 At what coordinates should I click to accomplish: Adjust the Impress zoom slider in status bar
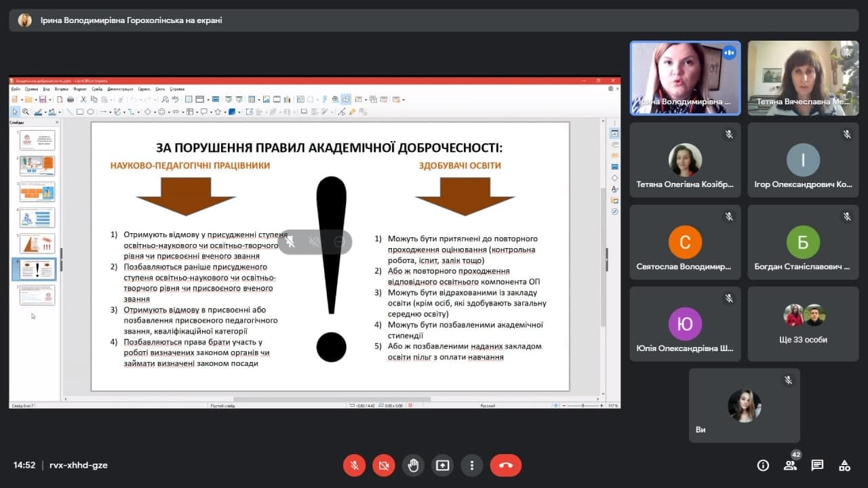(584, 405)
